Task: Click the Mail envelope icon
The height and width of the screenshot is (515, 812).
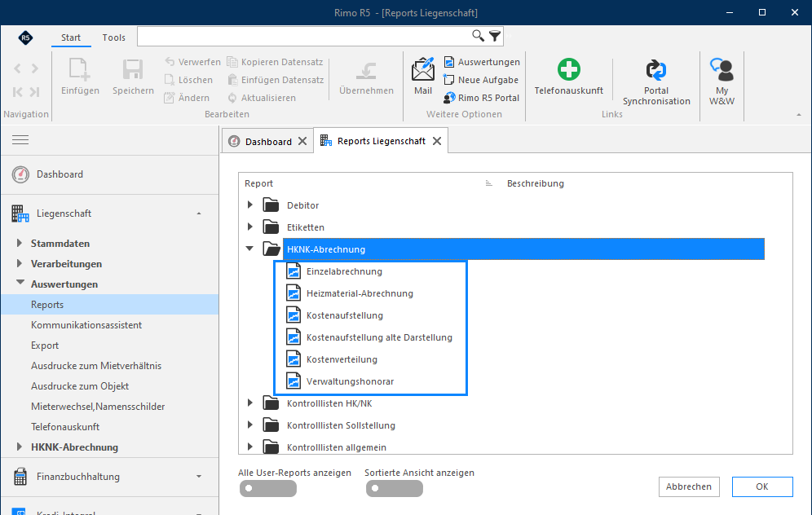Action: 423,69
